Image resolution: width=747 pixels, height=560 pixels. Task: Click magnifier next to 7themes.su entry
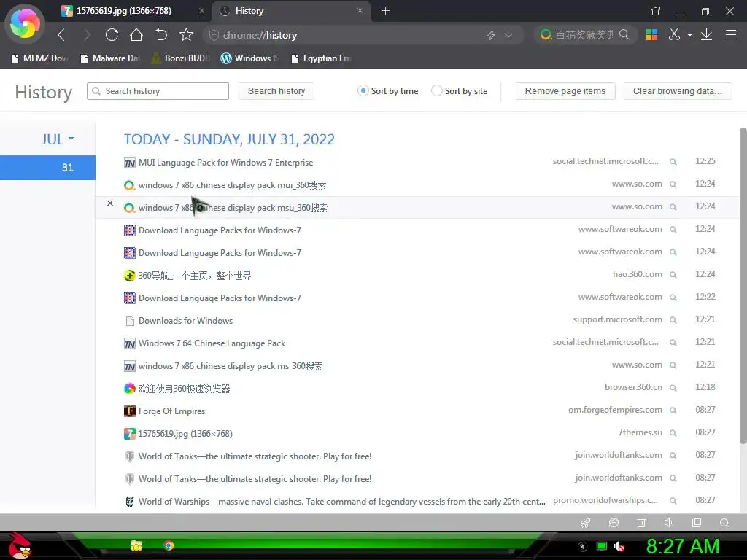coord(673,433)
